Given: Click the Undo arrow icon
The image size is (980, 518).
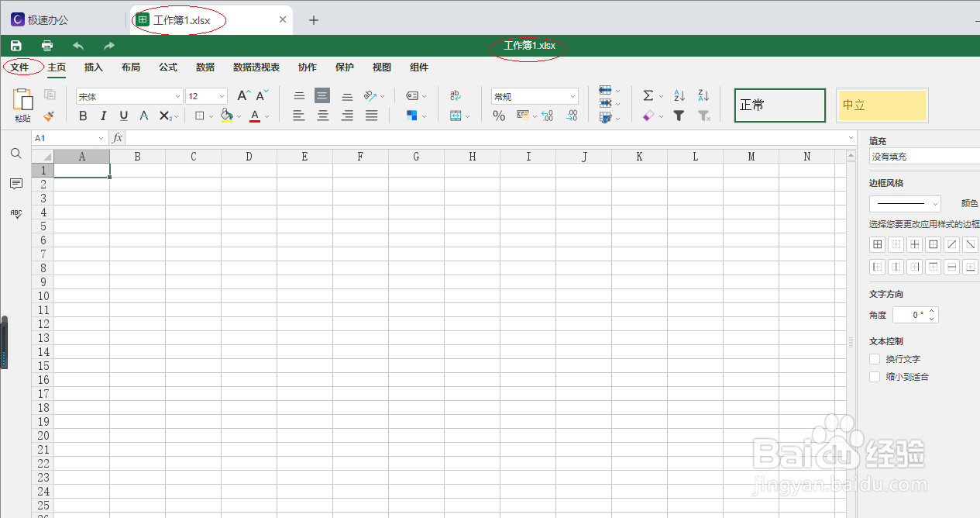Looking at the screenshot, I should pyautogui.click(x=77, y=45).
